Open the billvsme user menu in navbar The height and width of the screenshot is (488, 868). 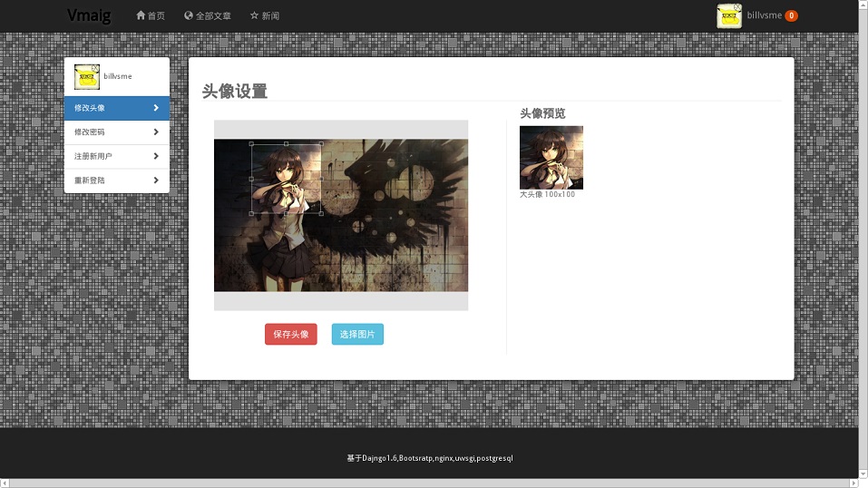pyautogui.click(x=764, y=15)
